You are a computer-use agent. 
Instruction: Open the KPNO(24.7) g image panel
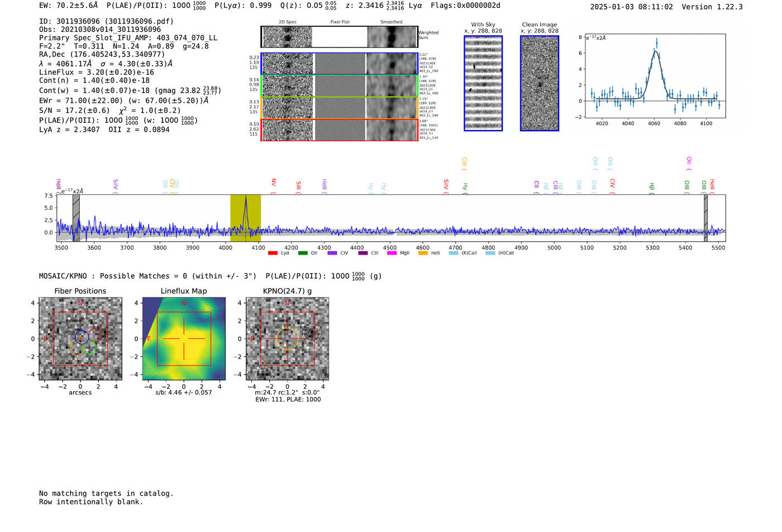[287, 339]
